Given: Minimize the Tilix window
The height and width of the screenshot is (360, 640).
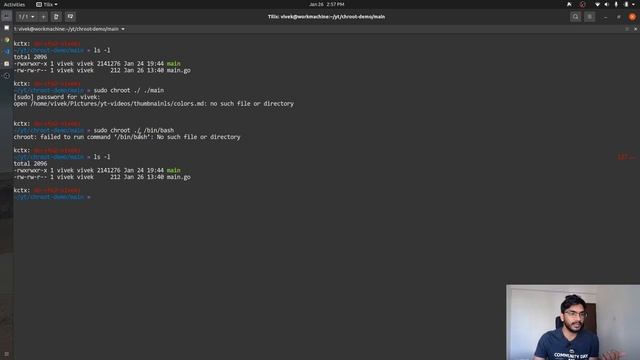Looking at the screenshot, I should [605, 17].
